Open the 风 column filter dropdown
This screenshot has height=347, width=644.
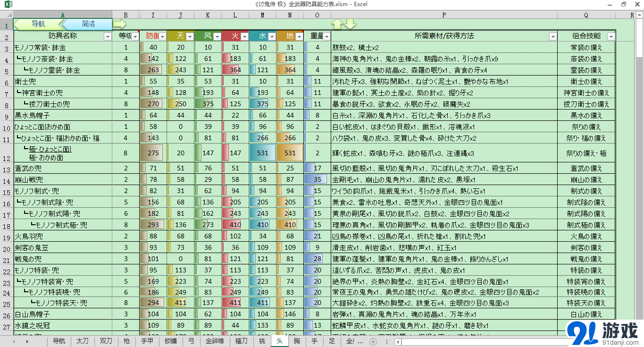(x=217, y=36)
